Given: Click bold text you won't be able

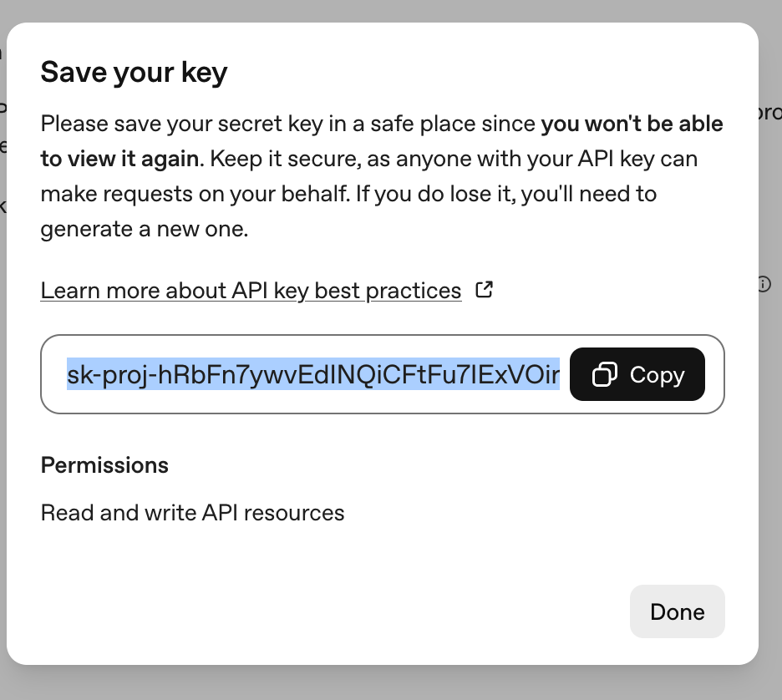Looking at the screenshot, I should coord(632,124).
